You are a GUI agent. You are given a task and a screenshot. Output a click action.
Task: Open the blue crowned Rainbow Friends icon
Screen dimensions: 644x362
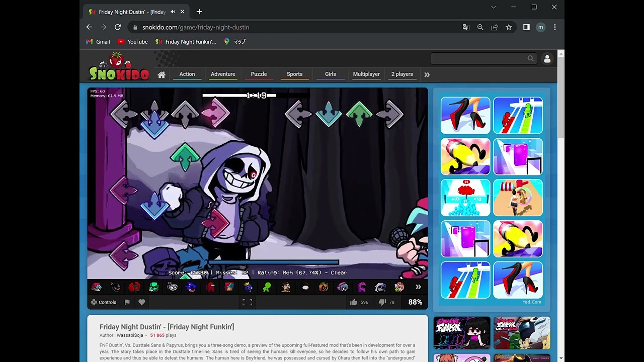248,287
